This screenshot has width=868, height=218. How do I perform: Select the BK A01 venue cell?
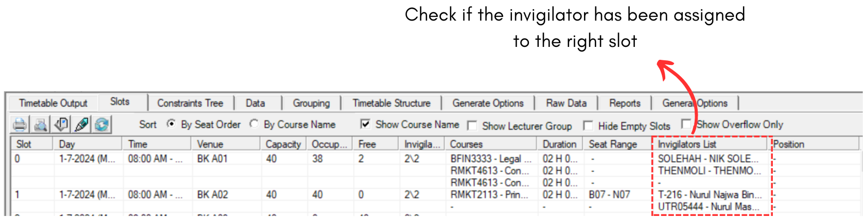click(212, 159)
